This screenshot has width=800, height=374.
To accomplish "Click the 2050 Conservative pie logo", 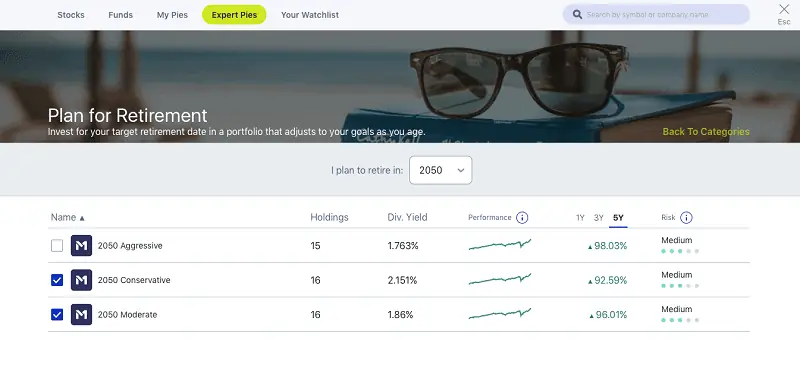I will pos(81,280).
